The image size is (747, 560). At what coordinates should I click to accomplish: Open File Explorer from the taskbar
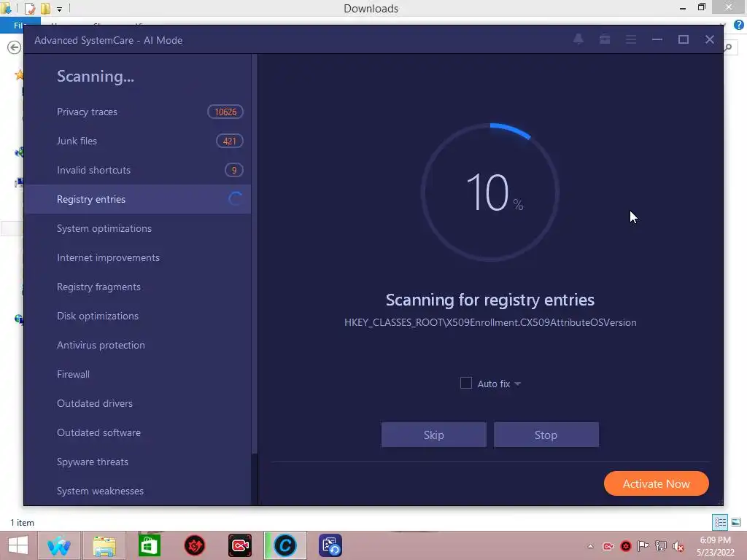pyautogui.click(x=104, y=545)
